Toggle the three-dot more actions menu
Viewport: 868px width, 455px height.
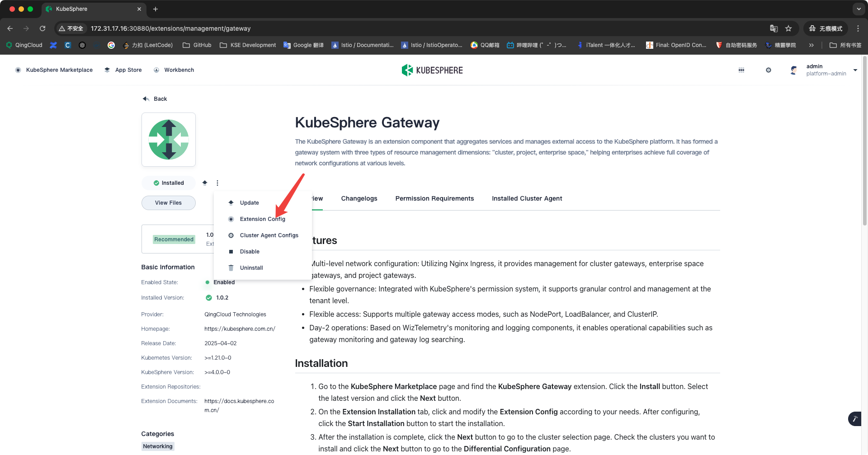[x=217, y=183]
